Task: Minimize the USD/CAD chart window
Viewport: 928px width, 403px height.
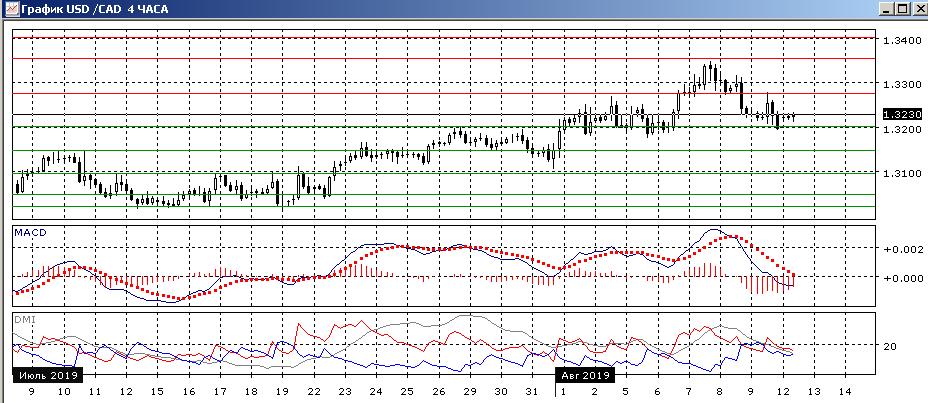Action: point(887,9)
